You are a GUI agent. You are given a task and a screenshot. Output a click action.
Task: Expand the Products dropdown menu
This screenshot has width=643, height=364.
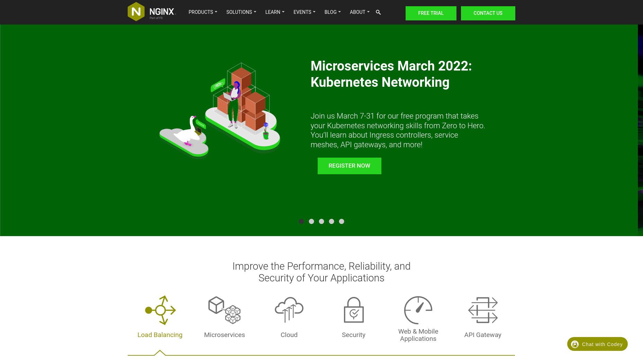pos(203,12)
